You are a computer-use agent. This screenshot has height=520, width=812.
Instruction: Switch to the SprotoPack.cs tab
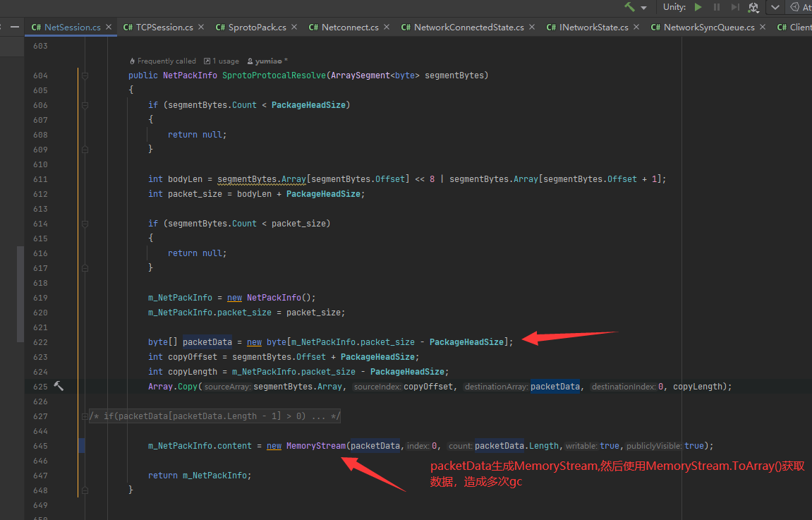pos(257,27)
